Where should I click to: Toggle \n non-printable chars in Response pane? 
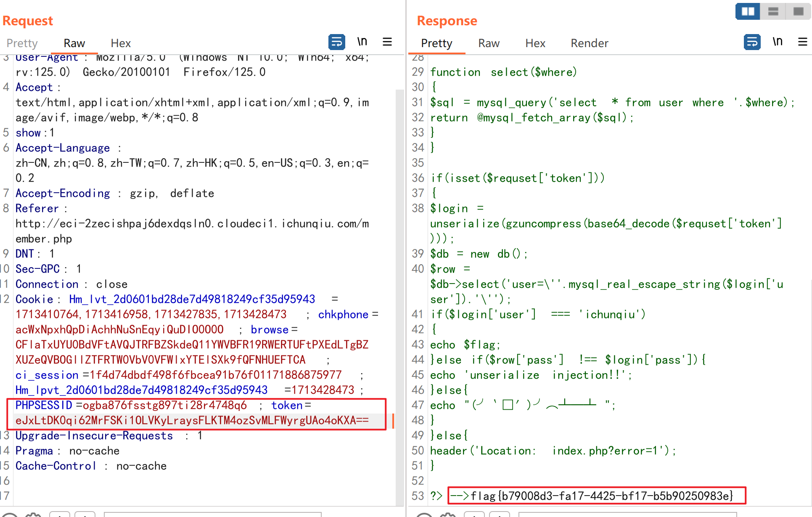click(x=778, y=42)
